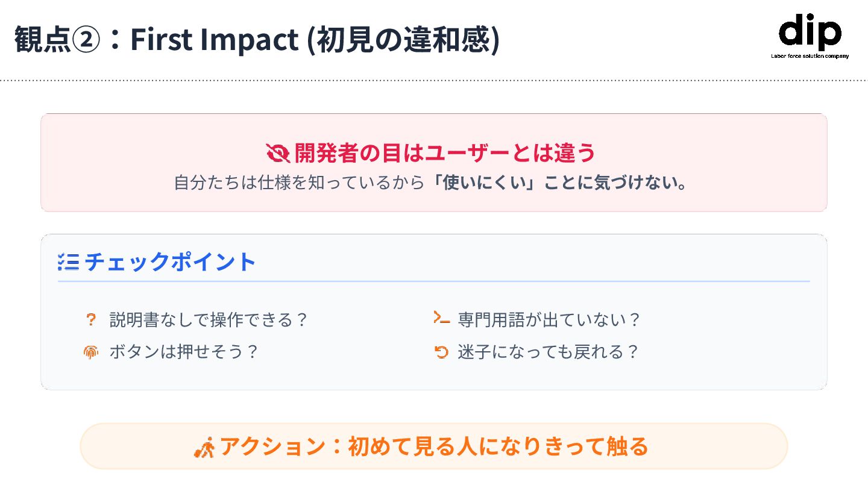Image resolution: width=868 pixels, height=488 pixels.
Task: Select the slide title 観点②：First Impact
Action: point(257,40)
